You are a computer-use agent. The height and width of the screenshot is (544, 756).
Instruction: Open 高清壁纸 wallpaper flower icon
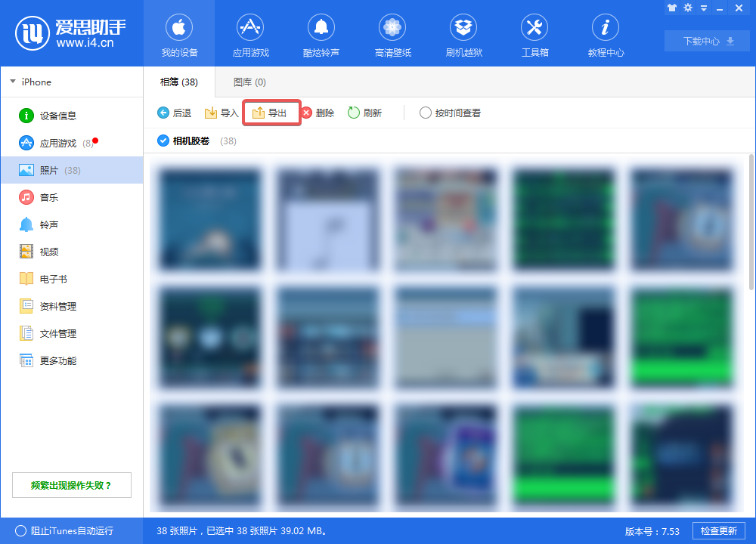pyautogui.click(x=392, y=29)
